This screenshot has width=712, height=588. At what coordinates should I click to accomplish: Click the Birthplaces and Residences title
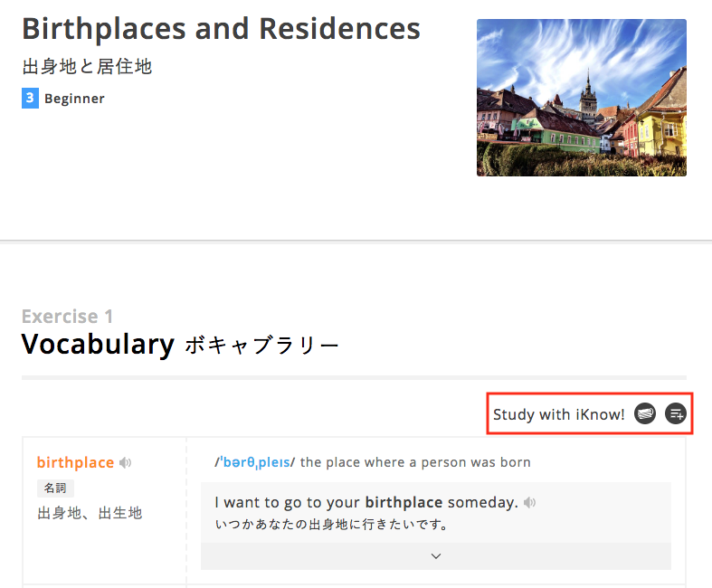[221, 30]
